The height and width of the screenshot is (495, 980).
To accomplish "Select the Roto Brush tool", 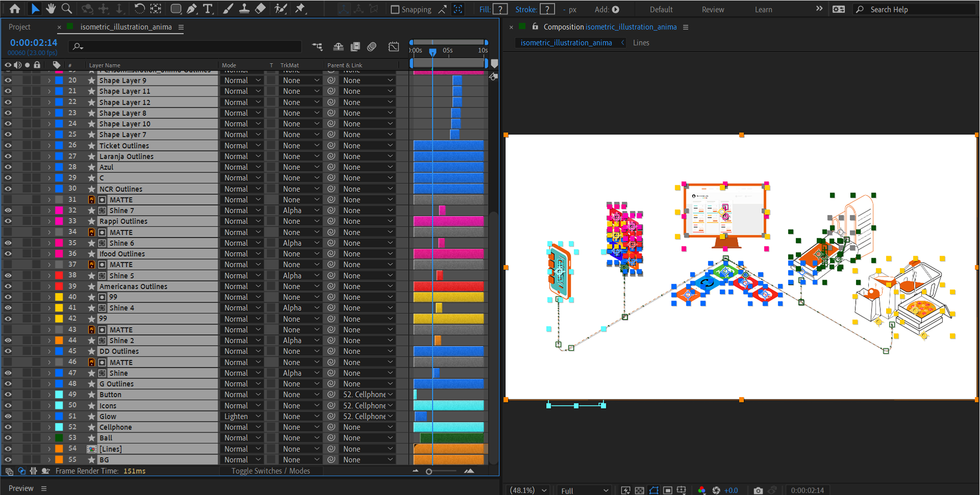I will click(281, 9).
